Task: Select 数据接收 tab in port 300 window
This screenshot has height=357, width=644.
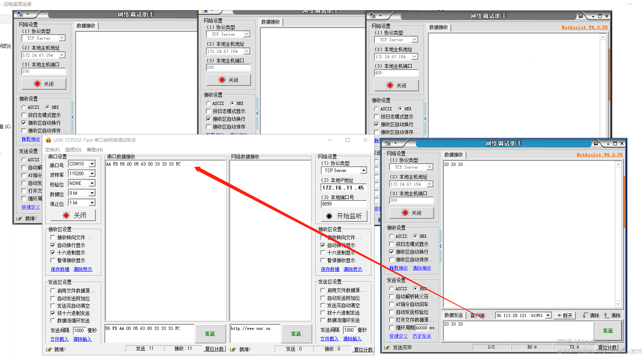Action: (x=454, y=155)
